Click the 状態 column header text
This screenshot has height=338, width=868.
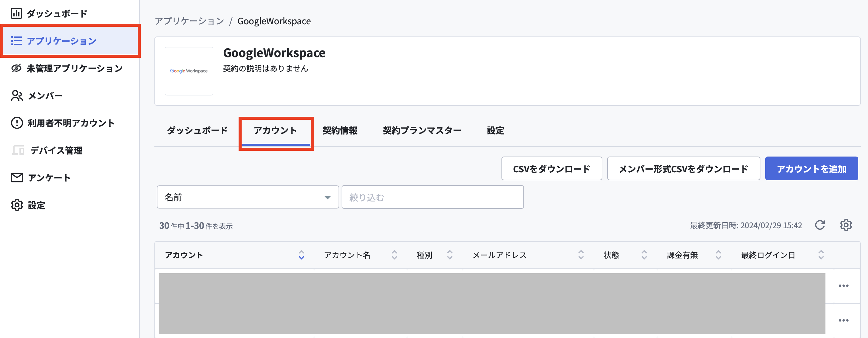(x=611, y=255)
